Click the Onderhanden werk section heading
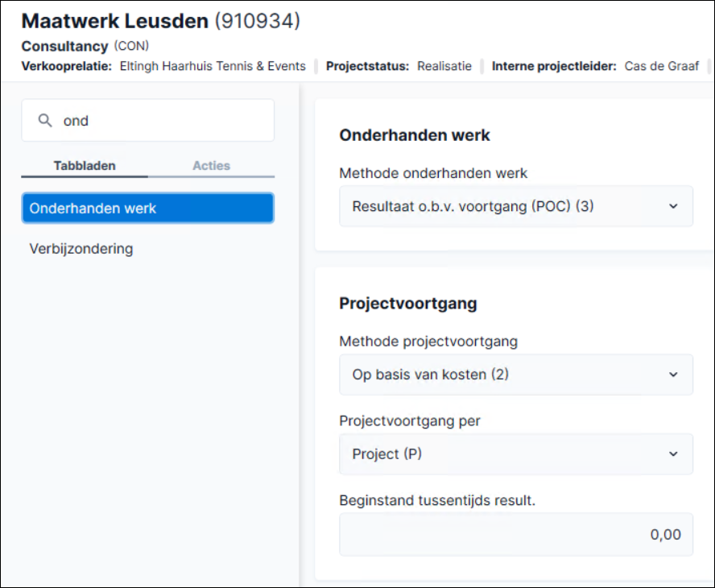The width and height of the screenshot is (715, 588). [x=415, y=135]
